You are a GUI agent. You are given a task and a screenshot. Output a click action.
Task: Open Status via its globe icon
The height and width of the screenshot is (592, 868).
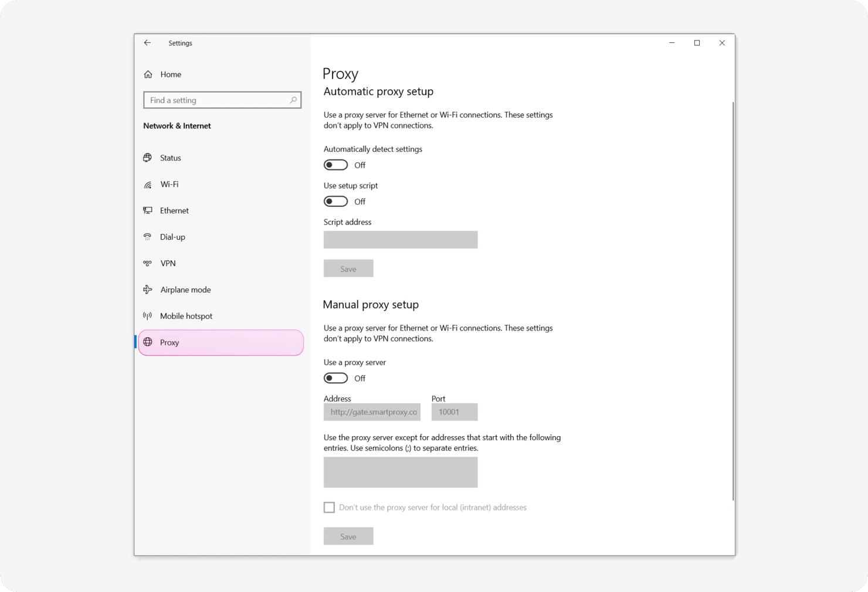coord(148,158)
